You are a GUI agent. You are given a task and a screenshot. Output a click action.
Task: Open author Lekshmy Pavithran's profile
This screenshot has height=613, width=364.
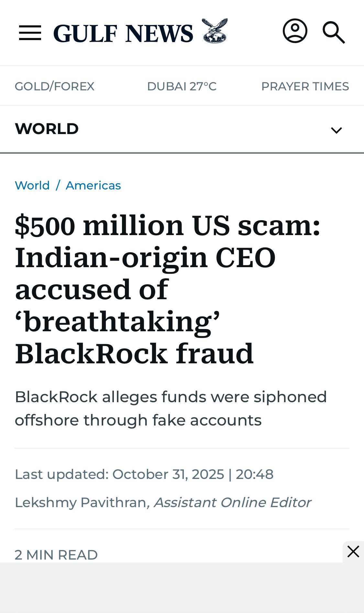[x=81, y=503]
